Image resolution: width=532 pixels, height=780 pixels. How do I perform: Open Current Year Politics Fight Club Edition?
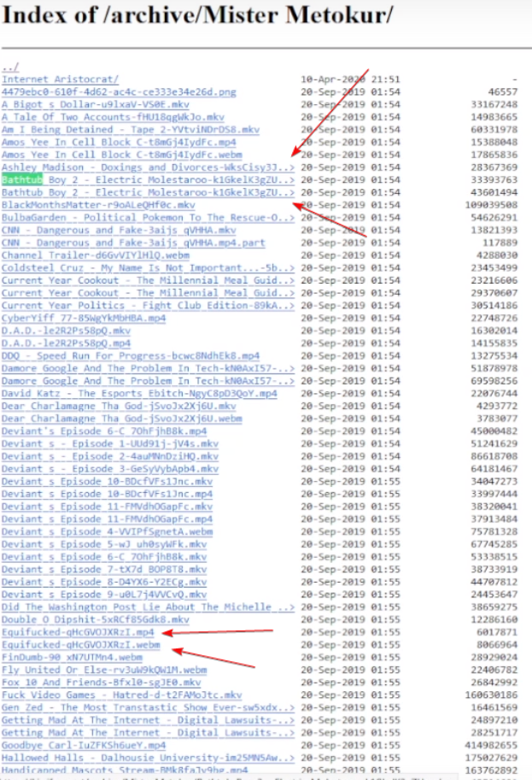149,306
